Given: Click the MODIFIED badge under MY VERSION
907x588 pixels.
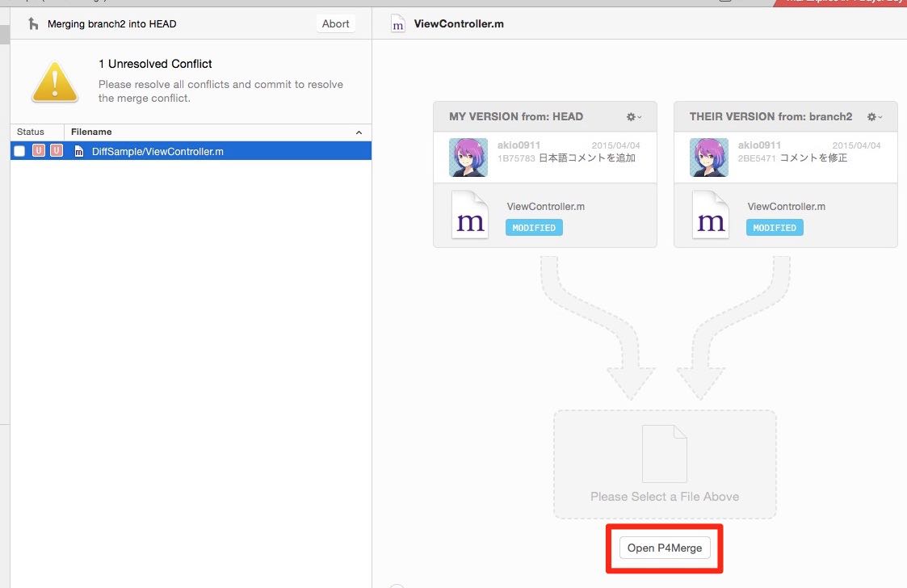Looking at the screenshot, I should [534, 228].
